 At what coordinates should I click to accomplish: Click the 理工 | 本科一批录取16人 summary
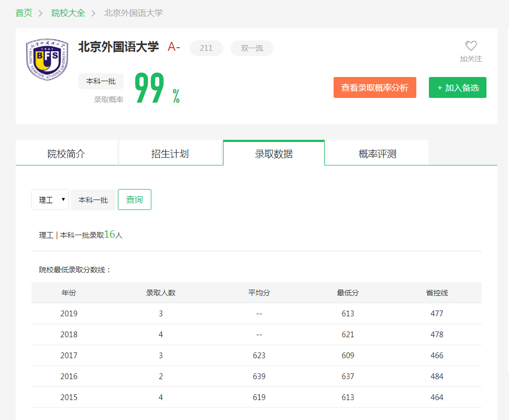click(81, 235)
